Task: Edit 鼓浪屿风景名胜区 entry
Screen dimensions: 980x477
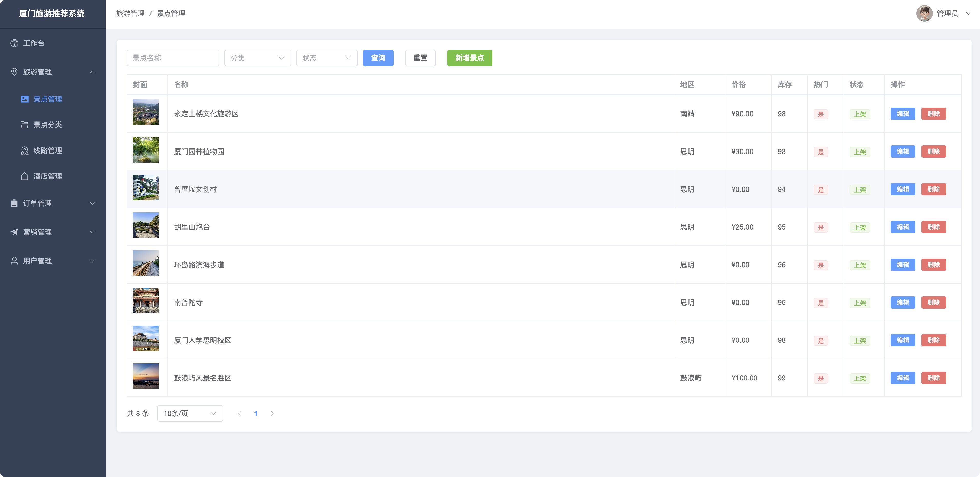Action: [903, 378]
